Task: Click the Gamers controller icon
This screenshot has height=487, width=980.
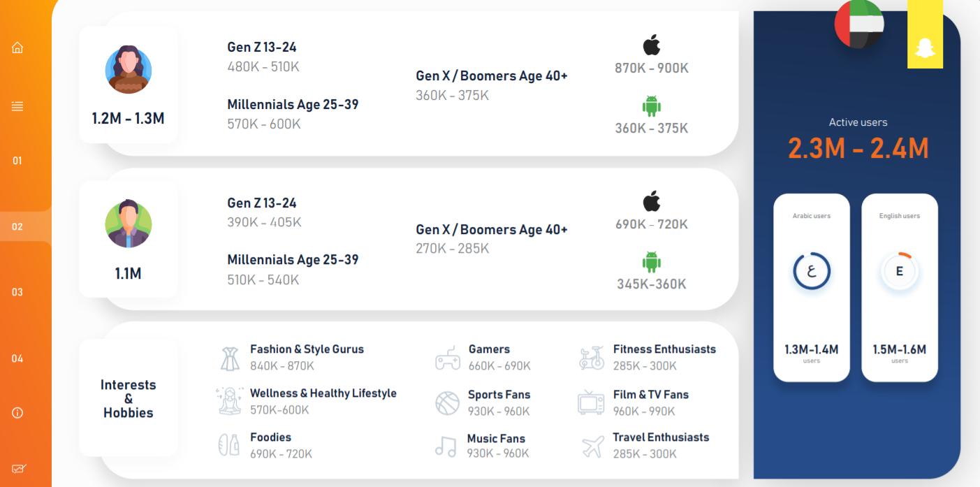Action: [x=448, y=357]
